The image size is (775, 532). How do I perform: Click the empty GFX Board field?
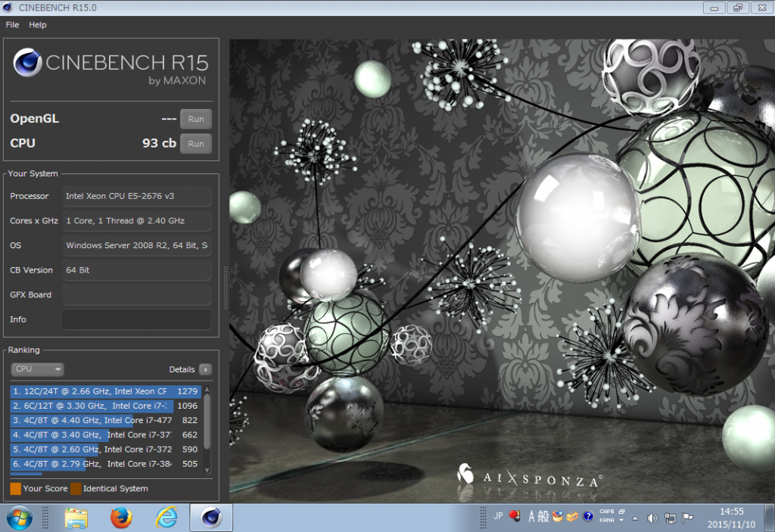[x=137, y=294]
